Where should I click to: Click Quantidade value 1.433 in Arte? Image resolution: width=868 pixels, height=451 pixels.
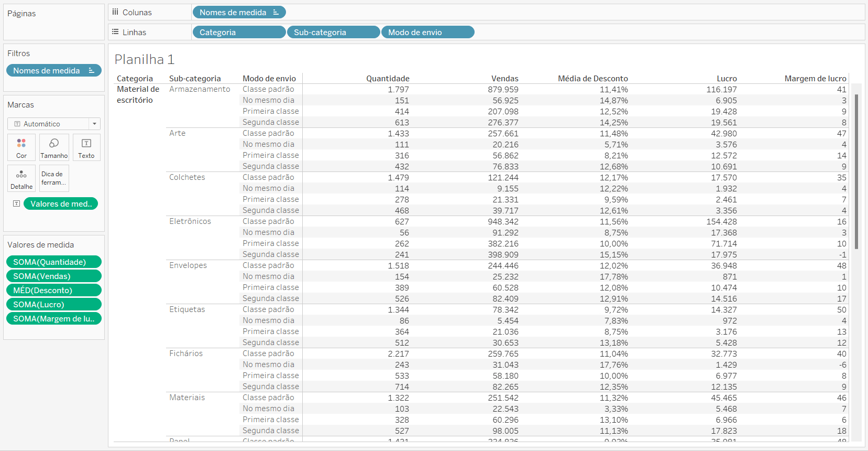[398, 134]
